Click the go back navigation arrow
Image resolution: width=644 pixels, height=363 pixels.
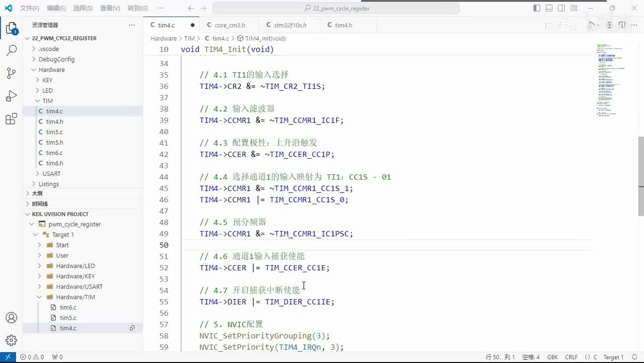tap(190, 8)
